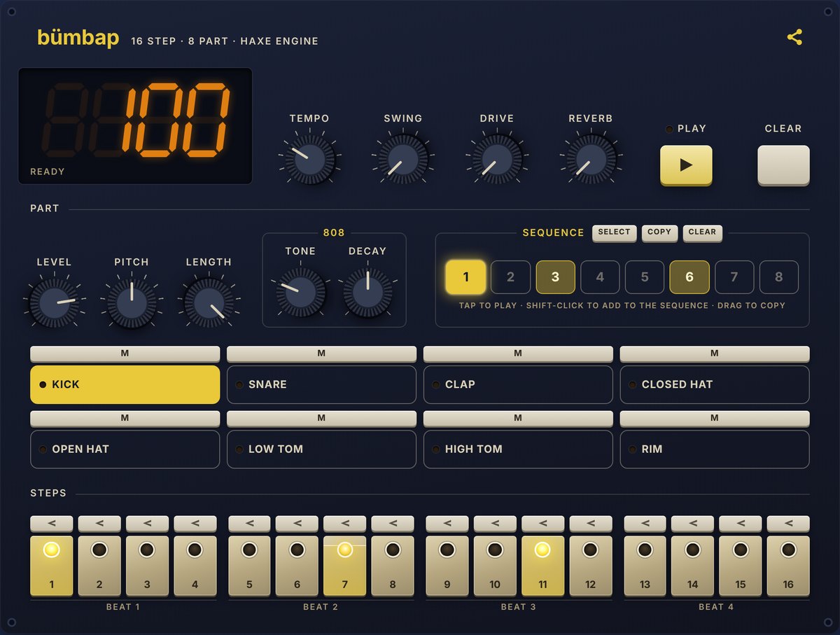This screenshot has width=840, height=635.
Task: Select sequence pattern 3
Action: click(x=555, y=277)
